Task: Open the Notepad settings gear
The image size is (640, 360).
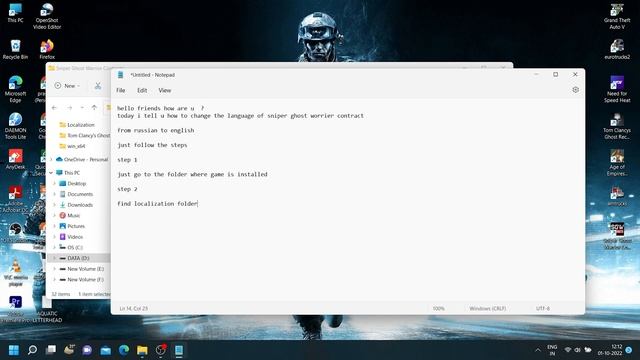Action: (x=575, y=90)
